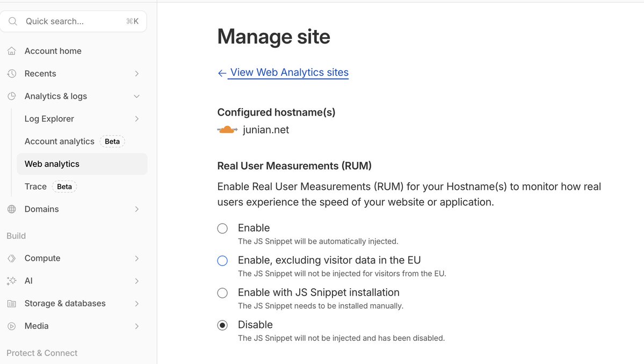The image size is (644, 364).
Task: Click the Storage & databases icon
Action: pos(11,304)
